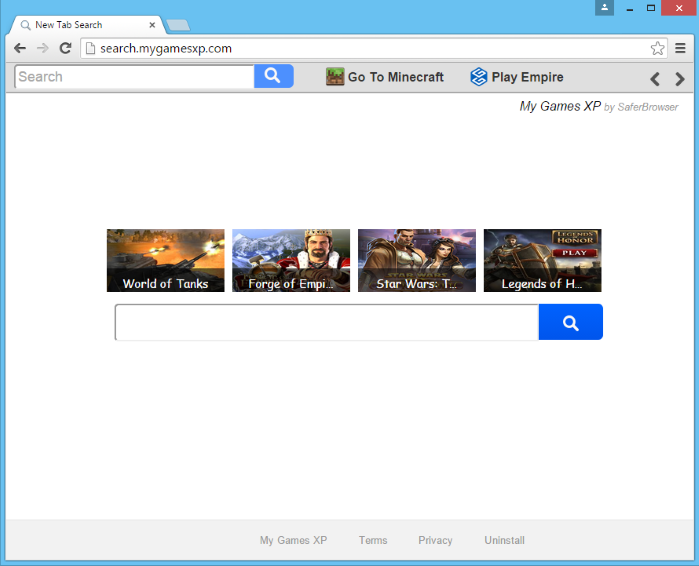This screenshot has height=566, width=699.
Task: Open the Terms footer link
Action: 373,540
